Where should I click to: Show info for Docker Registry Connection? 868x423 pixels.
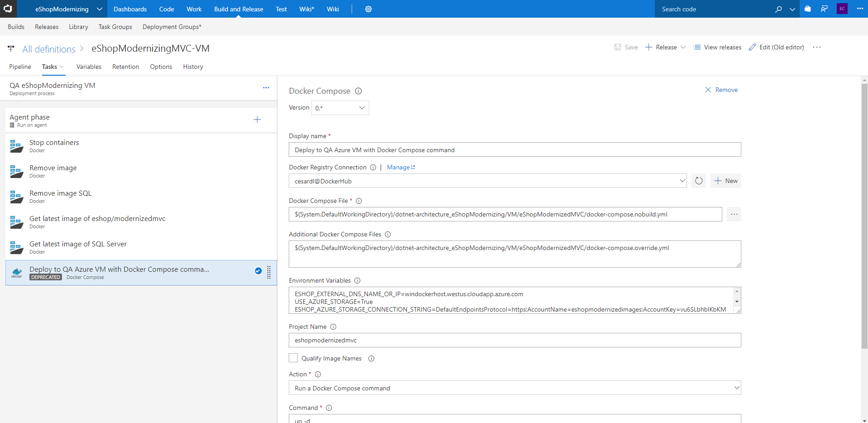(373, 168)
